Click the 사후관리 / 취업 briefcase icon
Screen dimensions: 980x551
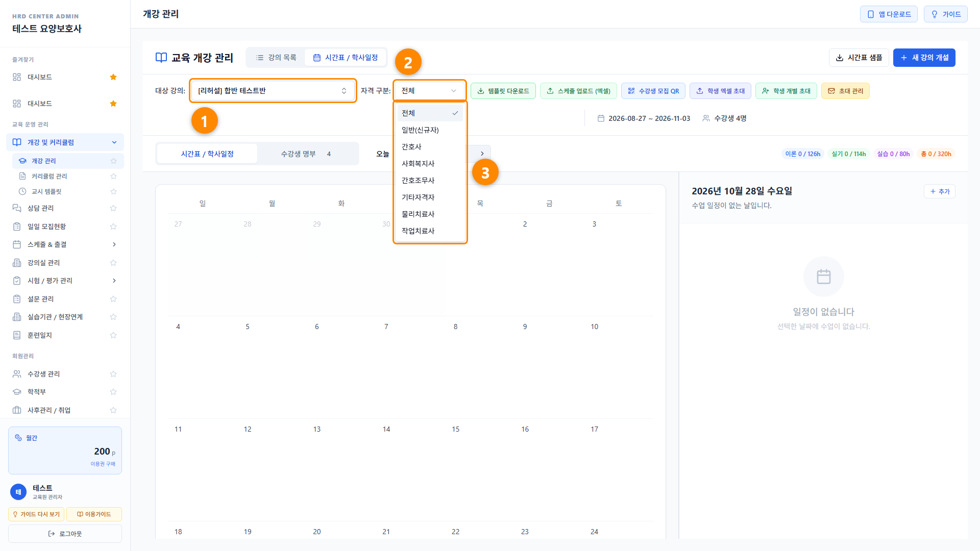click(x=17, y=410)
